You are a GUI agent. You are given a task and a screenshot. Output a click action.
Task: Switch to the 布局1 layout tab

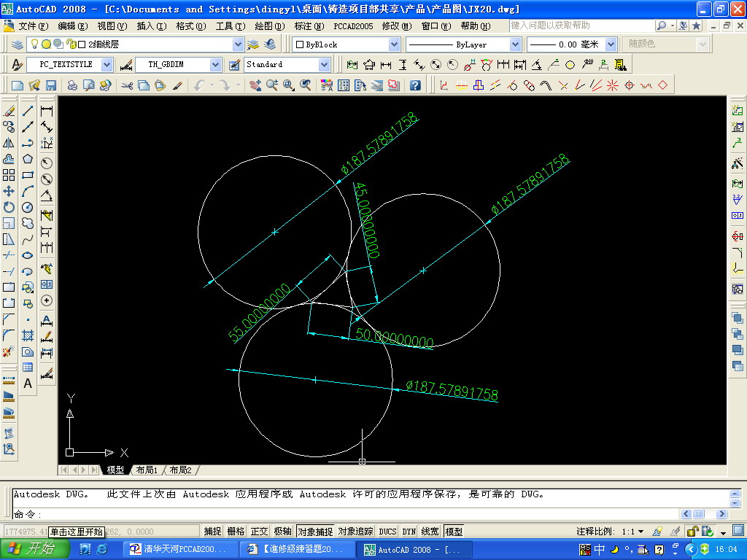[x=147, y=470]
